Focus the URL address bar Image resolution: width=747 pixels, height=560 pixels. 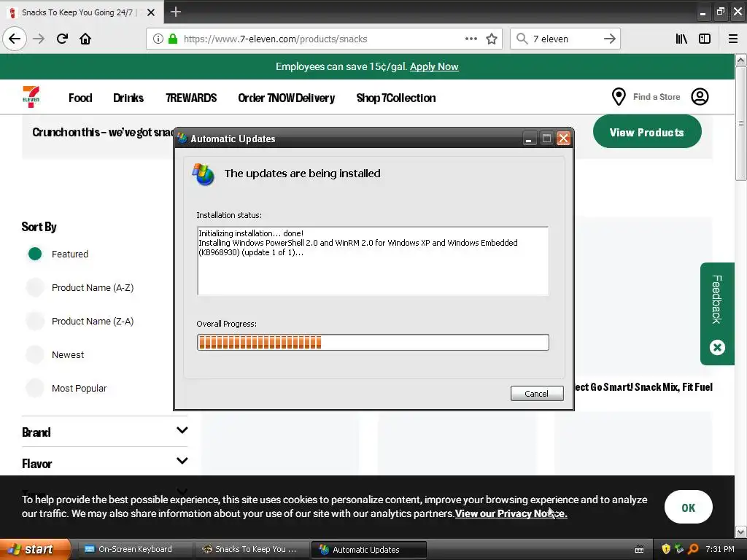point(324,39)
